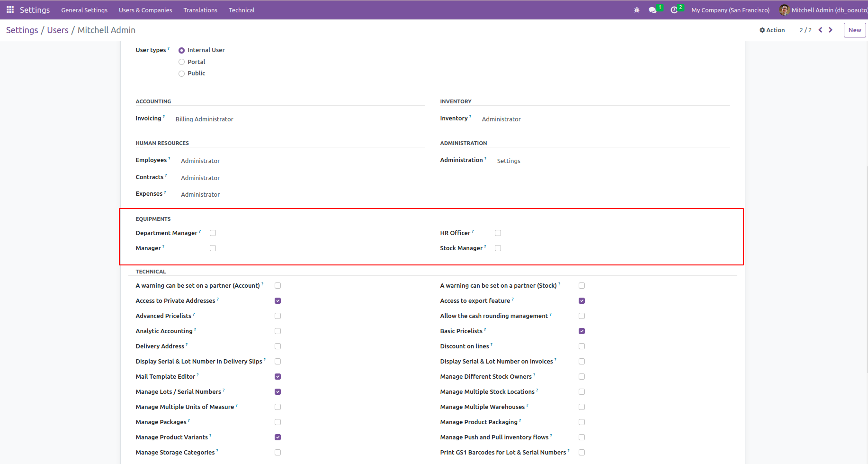Screen dimensions: 868x464
Task: Go to previous record arrow
Action: 821,30
